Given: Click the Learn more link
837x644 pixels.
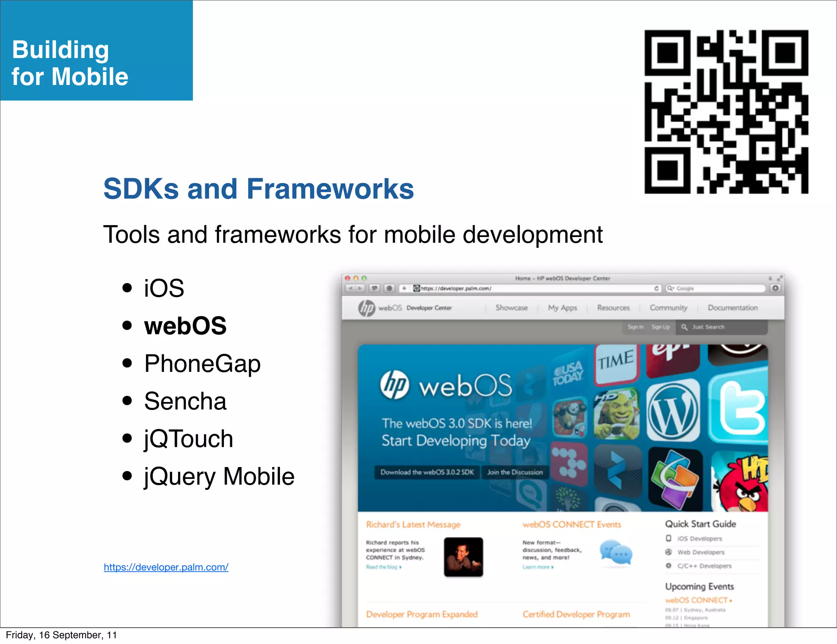Looking at the screenshot, I should click(538, 567).
